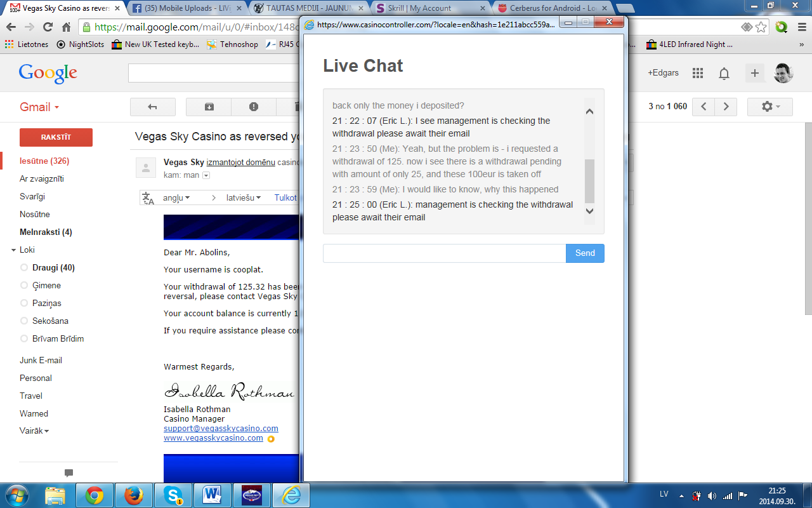Click the RAKSTĪT compose button
The image size is (812, 508).
[x=56, y=137]
